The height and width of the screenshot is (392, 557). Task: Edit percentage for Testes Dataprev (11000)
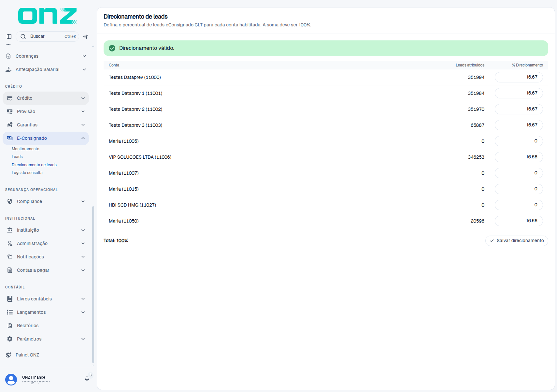coord(519,77)
